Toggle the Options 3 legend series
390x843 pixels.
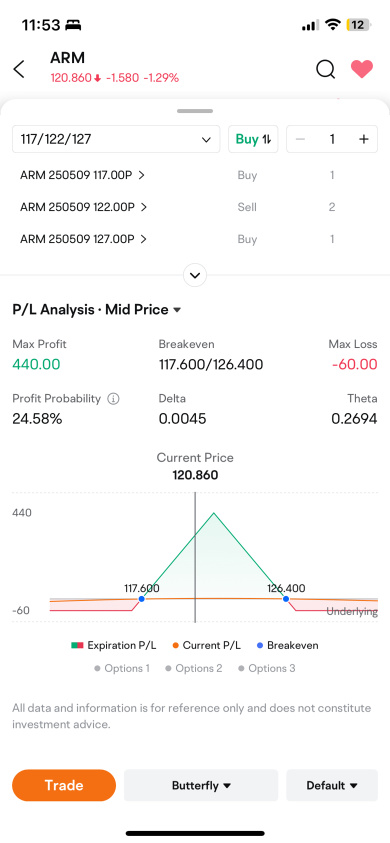tap(266, 668)
